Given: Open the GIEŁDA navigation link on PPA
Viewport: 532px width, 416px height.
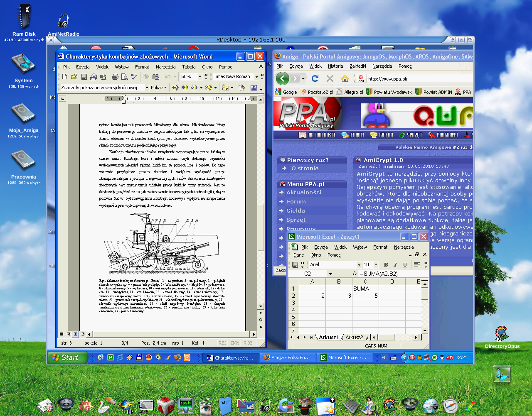Looking at the screenshot, I should coord(382,135).
